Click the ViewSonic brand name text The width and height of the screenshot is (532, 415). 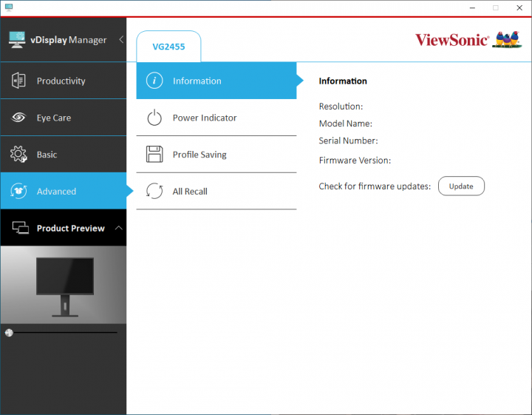[452, 40]
